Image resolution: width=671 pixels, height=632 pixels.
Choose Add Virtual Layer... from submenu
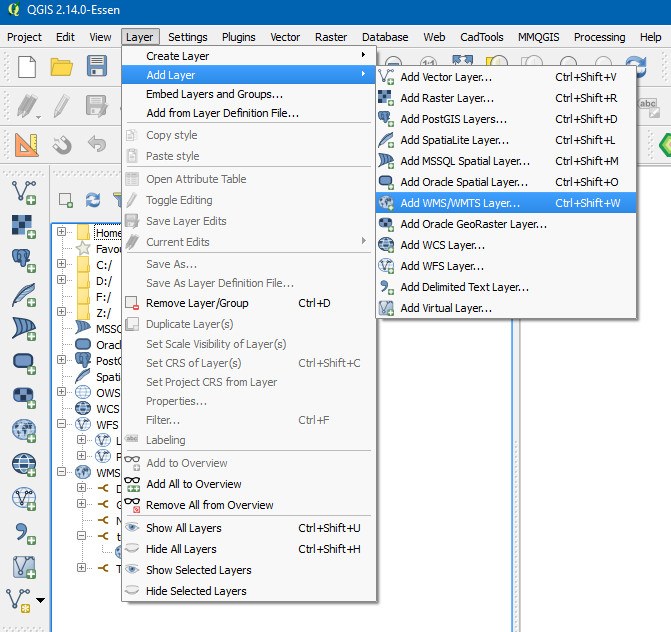pyautogui.click(x=506, y=308)
